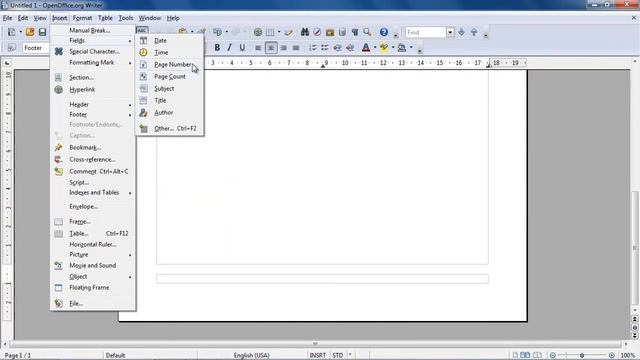Click Increase Indent icon

350,48
